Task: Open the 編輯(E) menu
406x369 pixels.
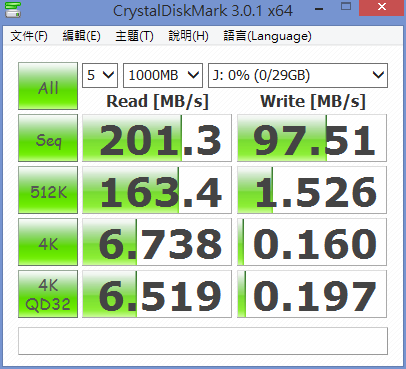Action: (x=82, y=36)
